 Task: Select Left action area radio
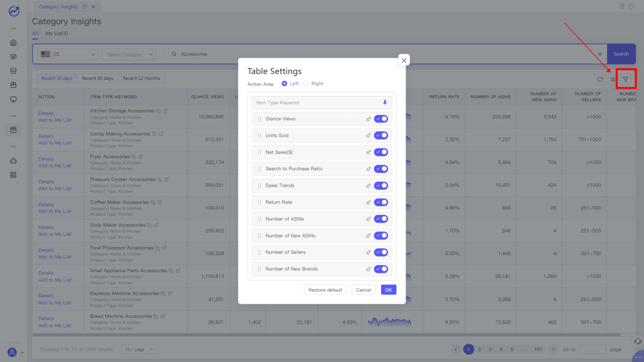[284, 84]
